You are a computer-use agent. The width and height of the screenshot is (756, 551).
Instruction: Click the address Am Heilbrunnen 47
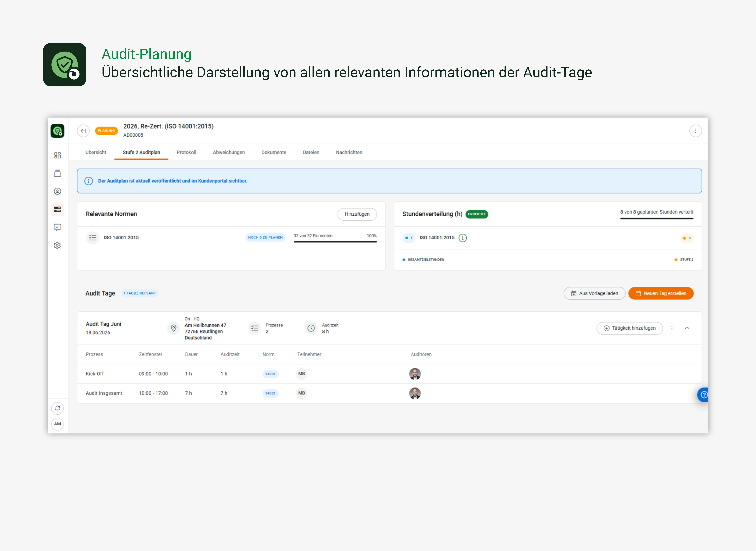pyautogui.click(x=205, y=325)
